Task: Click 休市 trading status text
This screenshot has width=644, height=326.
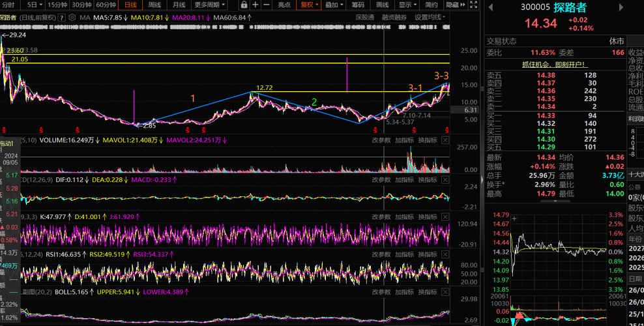Action: (x=617, y=42)
